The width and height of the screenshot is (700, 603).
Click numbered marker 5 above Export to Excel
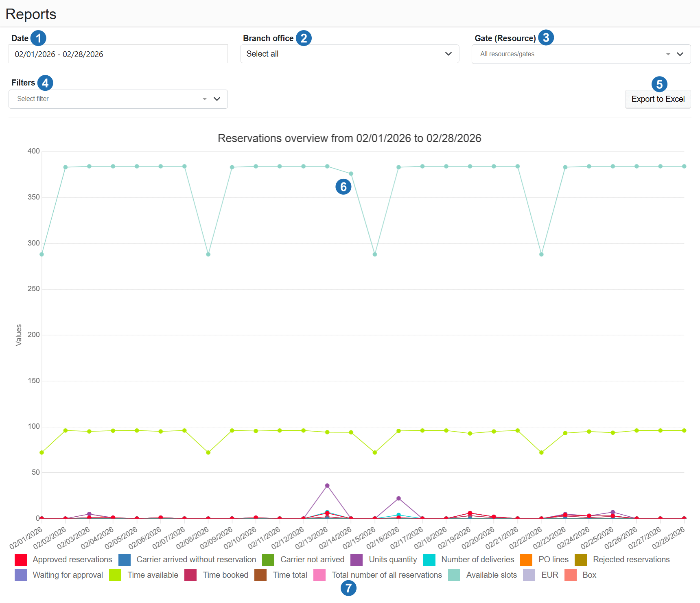659,84
